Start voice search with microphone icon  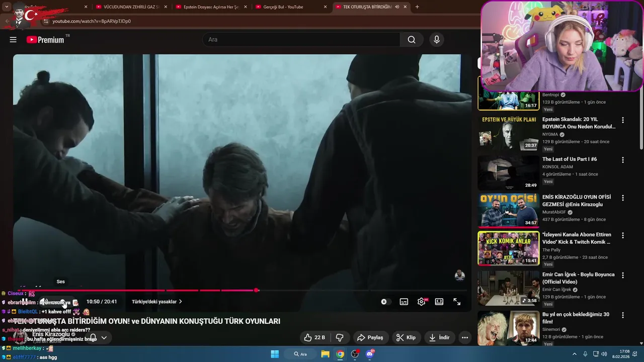(436, 40)
